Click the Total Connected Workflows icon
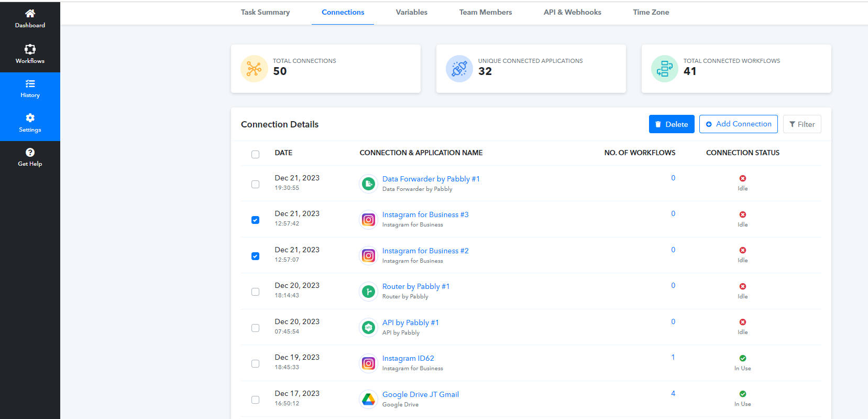 [x=665, y=69]
